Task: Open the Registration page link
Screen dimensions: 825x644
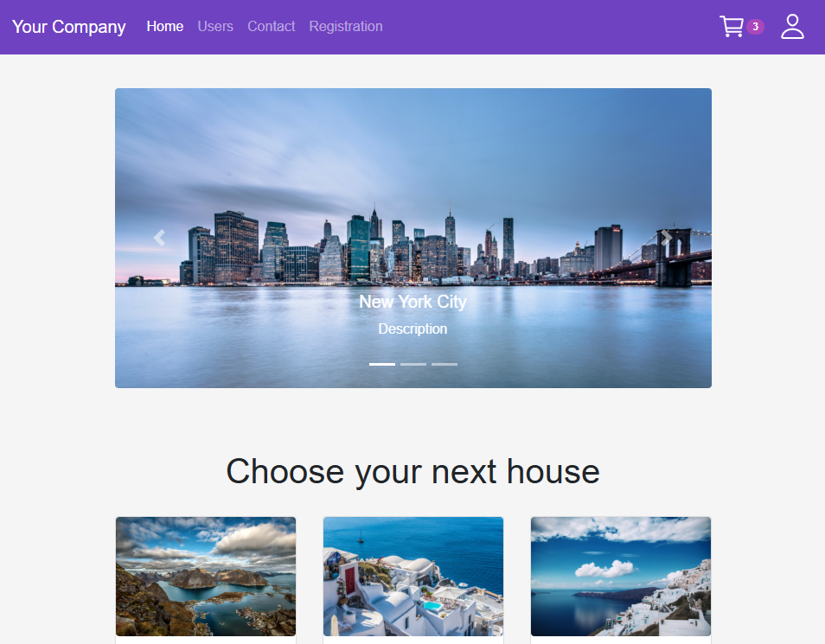Action: click(346, 26)
